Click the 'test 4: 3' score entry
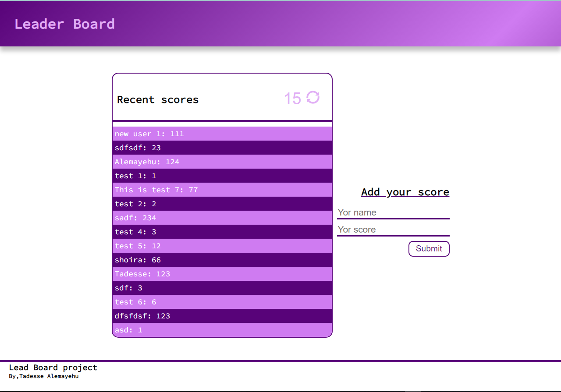The height and width of the screenshot is (392, 561). click(x=134, y=232)
